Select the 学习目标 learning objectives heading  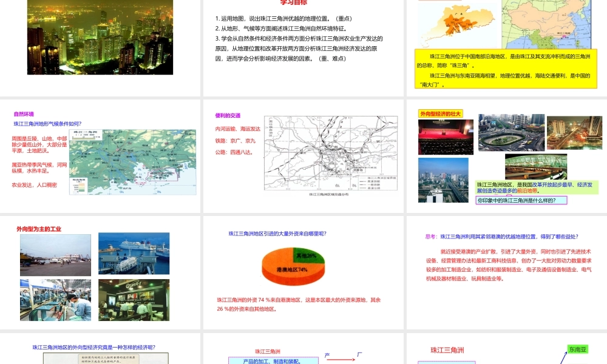tap(293, 2)
